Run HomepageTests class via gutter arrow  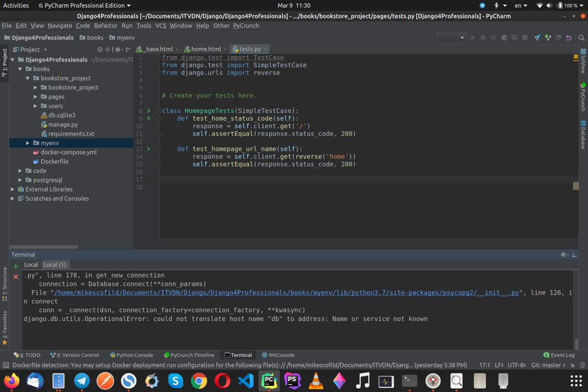(x=149, y=111)
